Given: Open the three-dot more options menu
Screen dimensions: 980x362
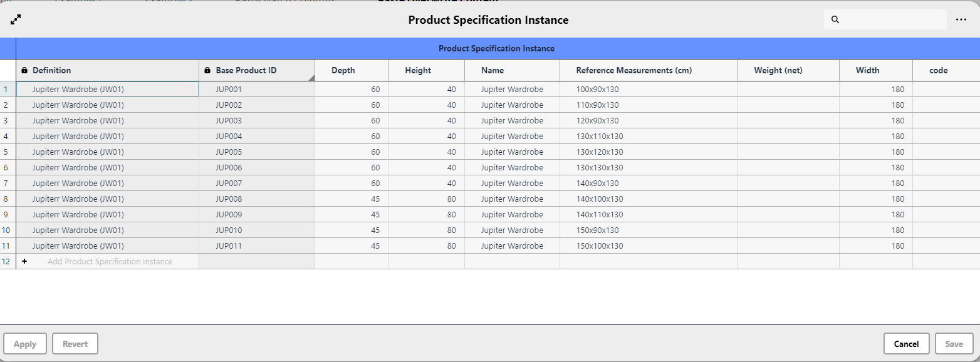Looking at the screenshot, I should (961, 19).
